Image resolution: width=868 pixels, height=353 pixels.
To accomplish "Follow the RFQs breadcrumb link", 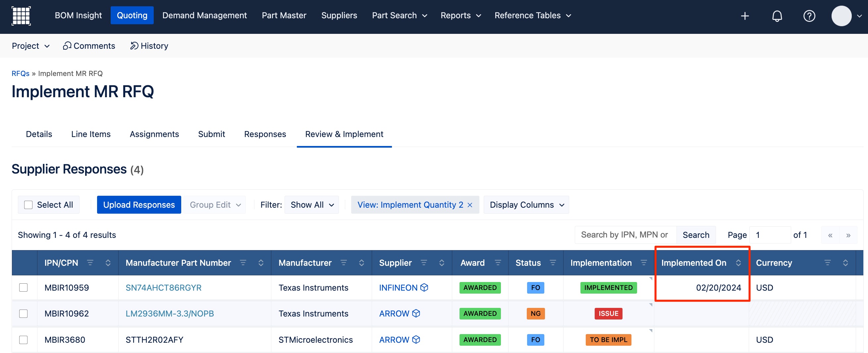I will coord(21,73).
